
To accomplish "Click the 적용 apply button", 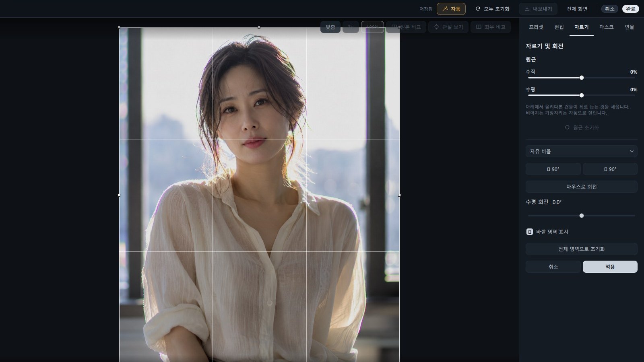I will (x=610, y=267).
